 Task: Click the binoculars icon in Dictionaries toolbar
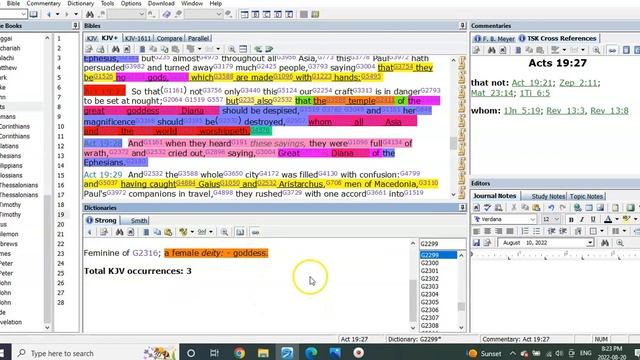pyautogui.click(x=119, y=232)
